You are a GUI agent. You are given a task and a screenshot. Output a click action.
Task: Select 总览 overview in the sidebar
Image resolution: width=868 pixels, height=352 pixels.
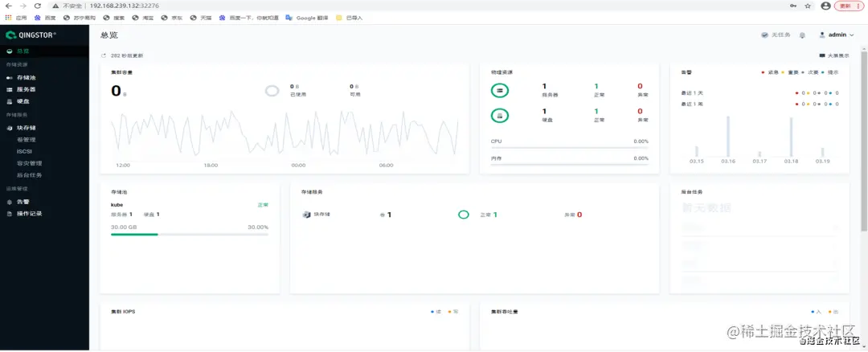44,51
